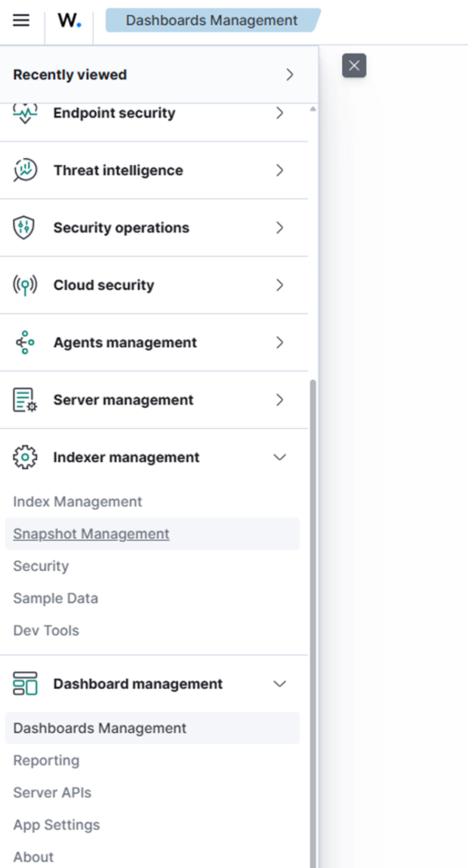Expand the Endpoint security category
Viewport: 468px width, 868px height.
[279, 113]
